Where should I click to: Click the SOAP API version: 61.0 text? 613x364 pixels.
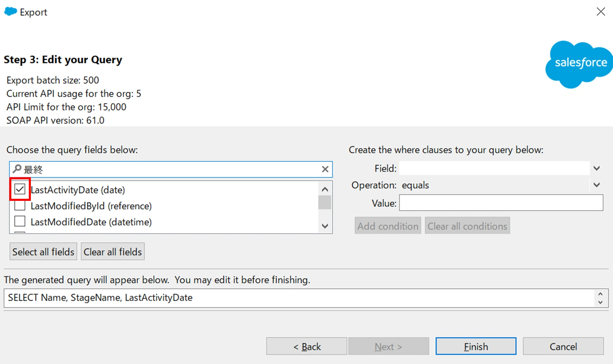(x=56, y=120)
